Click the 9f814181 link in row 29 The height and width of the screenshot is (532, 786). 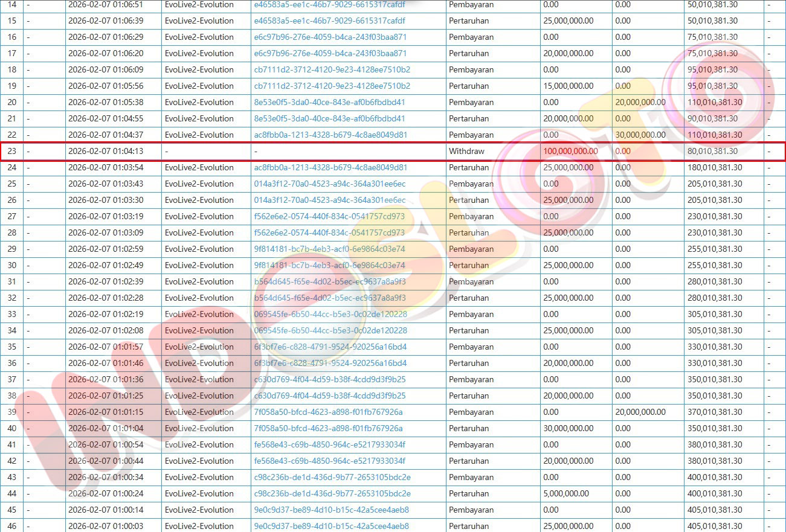click(329, 249)
